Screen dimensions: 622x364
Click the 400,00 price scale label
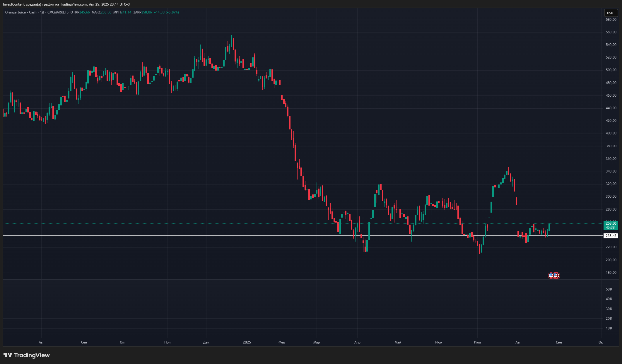[611, 133]
